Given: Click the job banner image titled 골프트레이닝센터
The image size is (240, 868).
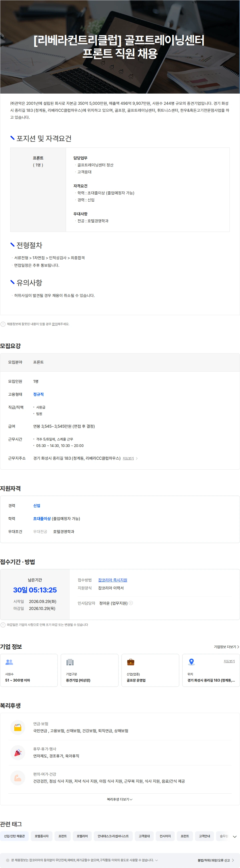Looking at the screenshot, I should point(120,47).
